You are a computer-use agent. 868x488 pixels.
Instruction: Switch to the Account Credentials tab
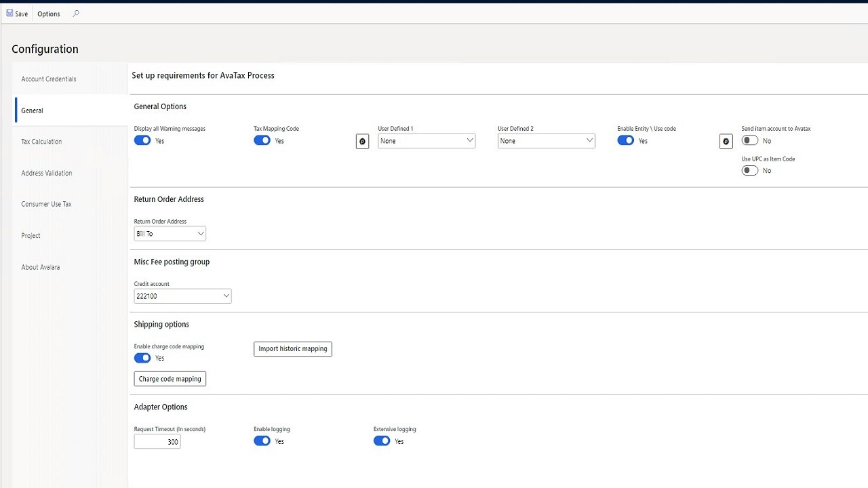pos(49,79)
